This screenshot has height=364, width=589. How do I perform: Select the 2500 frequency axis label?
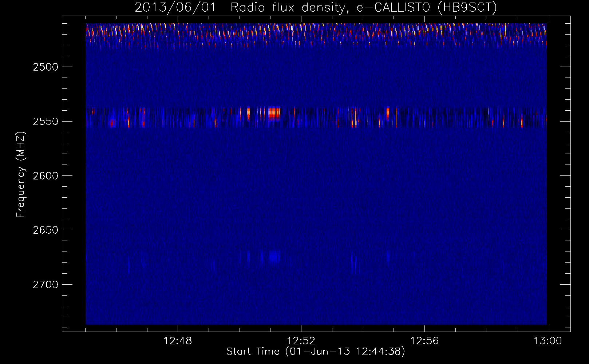(x=46, y=67)
